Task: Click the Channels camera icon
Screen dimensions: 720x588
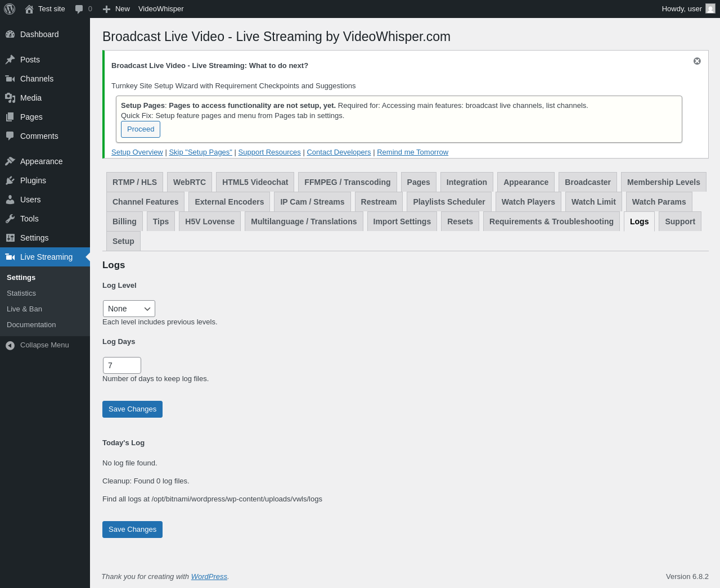Action: pos(10,79)
